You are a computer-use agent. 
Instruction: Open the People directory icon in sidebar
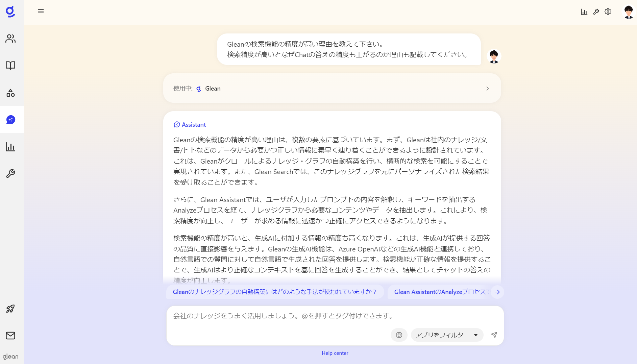10,39
